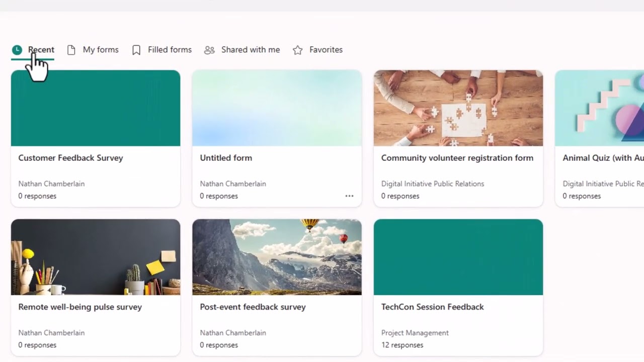Image resolution: width=644 pixels, height=362 pixels.
Task: Click Post-event feedback survey title
Action: (x=253, y=307)
